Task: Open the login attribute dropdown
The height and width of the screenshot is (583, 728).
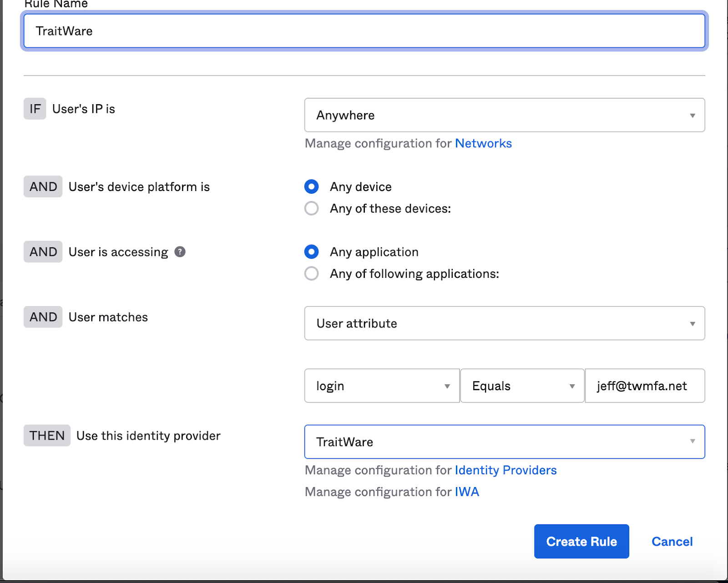Action: coord(382,386)
